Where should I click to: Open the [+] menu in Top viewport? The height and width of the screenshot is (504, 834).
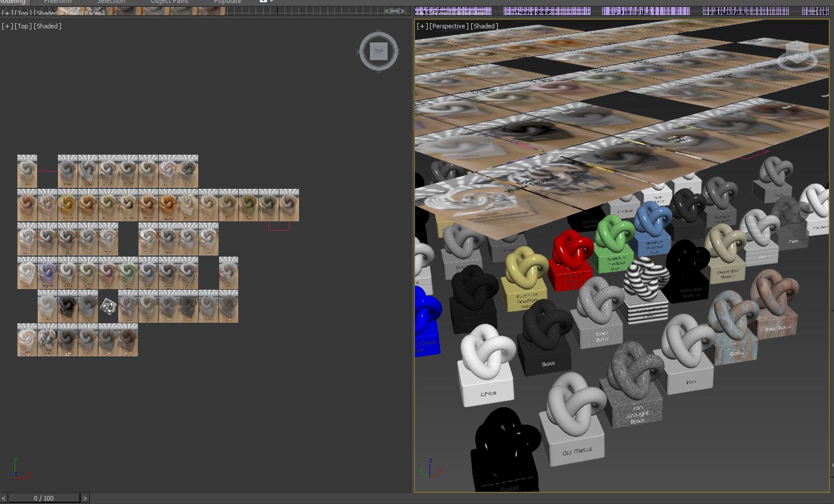(x=7, y=26)
